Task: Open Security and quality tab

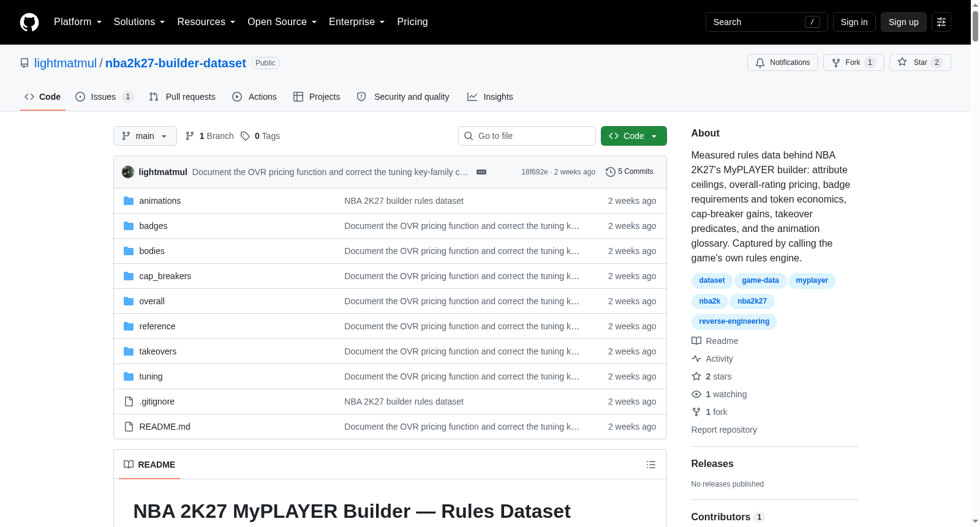Action: pyautogui.click(x=403, y=97)
